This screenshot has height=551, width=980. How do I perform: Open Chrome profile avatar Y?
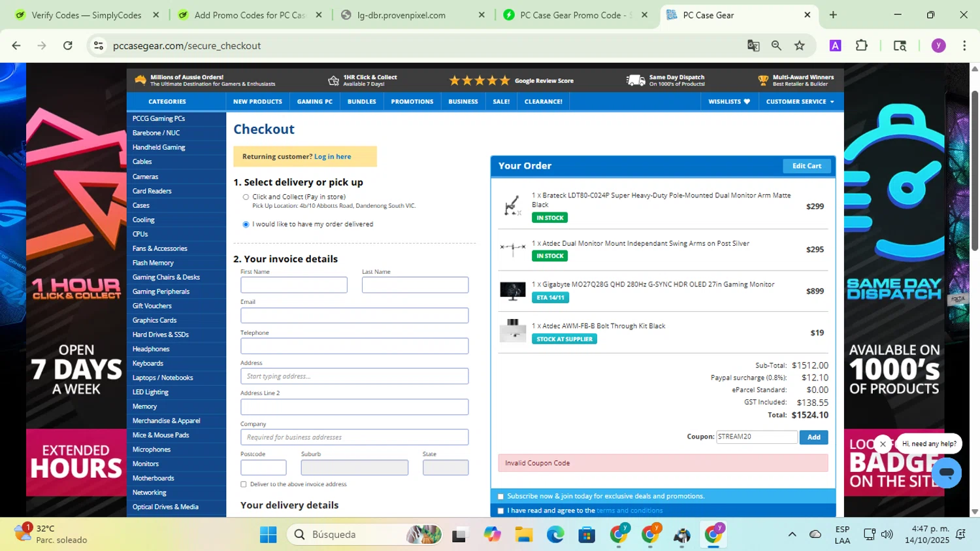tap(939, 46)
